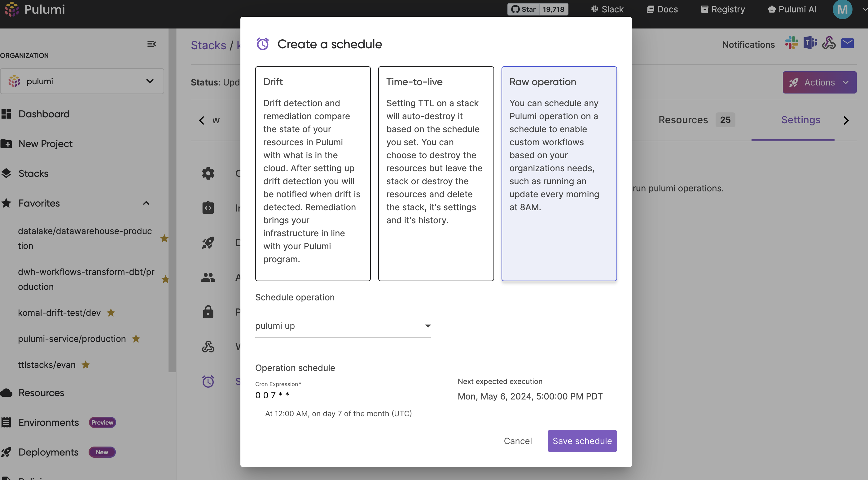Collapse the Favorites section
This screenshot has height=480, width=868.
tap(146, 203)
